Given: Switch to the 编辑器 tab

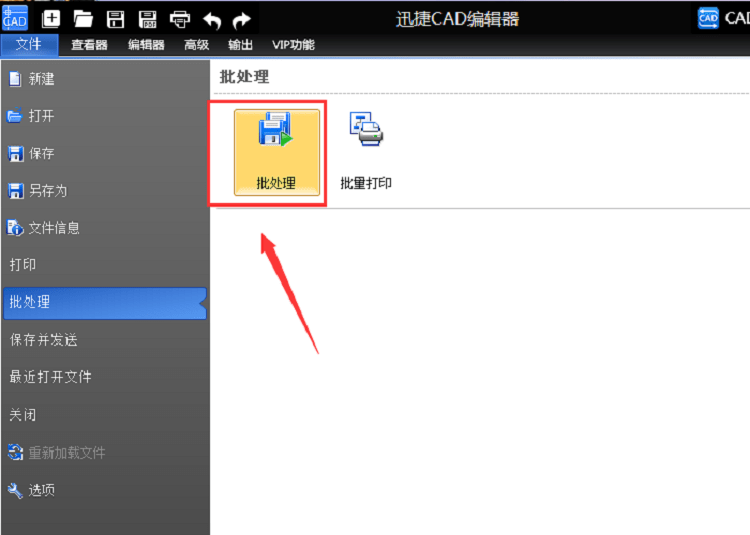Looking at the screenshot, I should (x=146, y=45).
